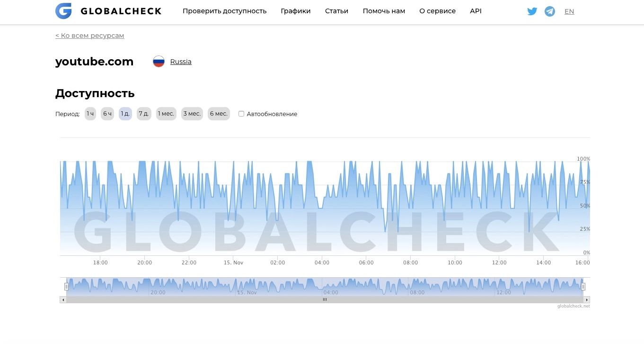644x344 pixels.
Task: Select the 6 ч period
Action: [107, 114]
